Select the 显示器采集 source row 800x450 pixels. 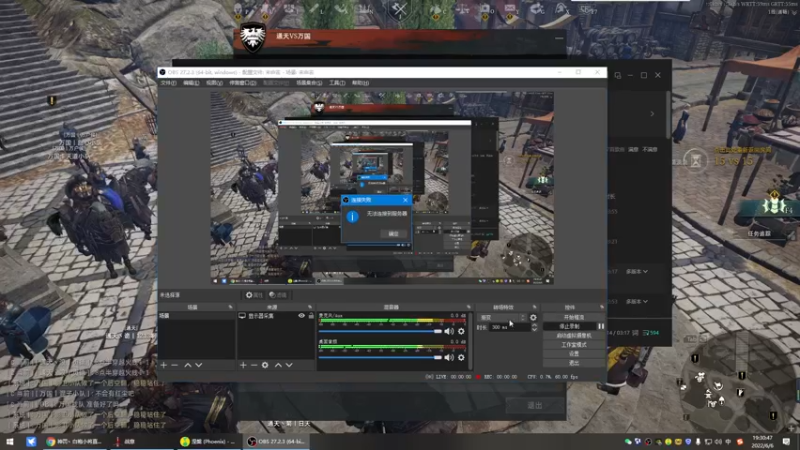(x=276, y=316)
